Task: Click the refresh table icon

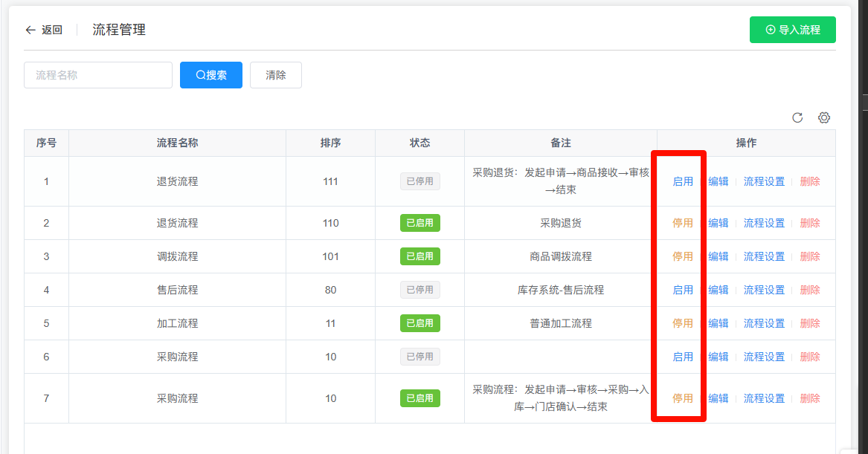Action: click(797, 117)
